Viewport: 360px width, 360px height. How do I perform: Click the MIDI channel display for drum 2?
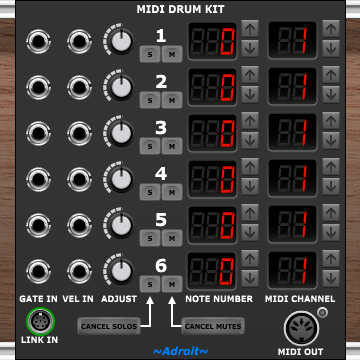[292, 87]
